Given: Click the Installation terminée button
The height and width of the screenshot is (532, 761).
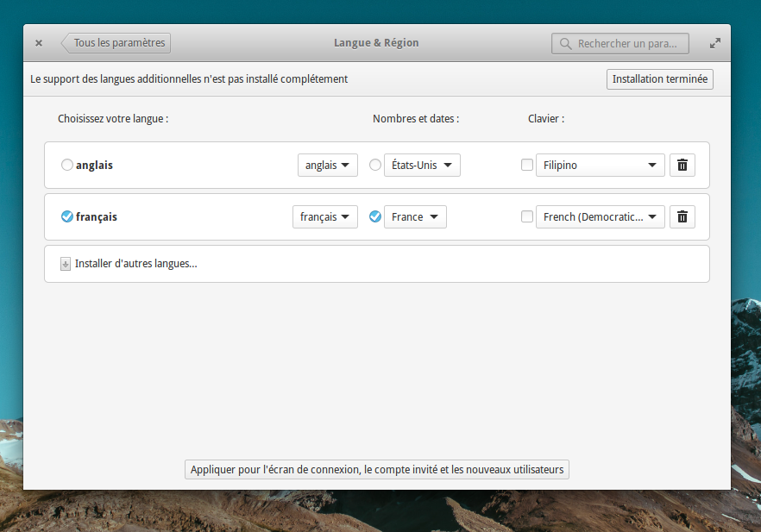Looking at the screenshot, I should click(660, 79).
